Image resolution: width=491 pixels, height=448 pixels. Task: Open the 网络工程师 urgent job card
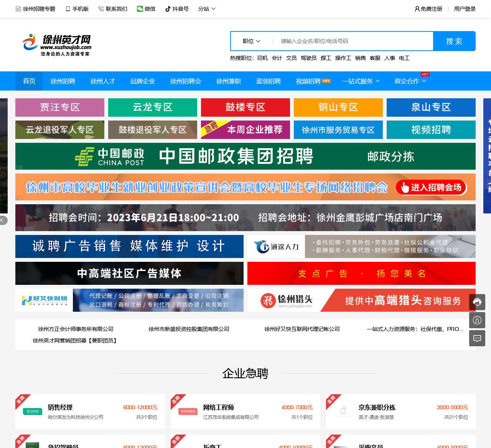point(245,412)
